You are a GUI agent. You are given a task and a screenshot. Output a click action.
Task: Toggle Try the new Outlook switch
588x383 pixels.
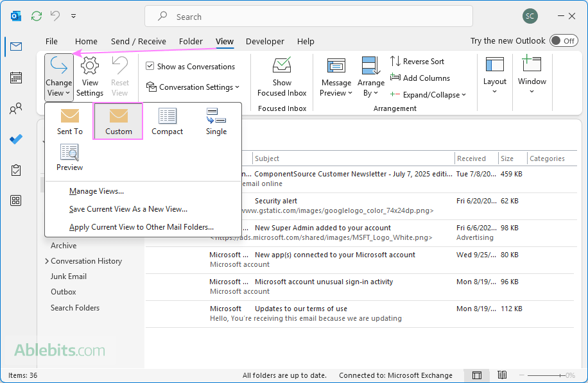click(x=564, y=41)
